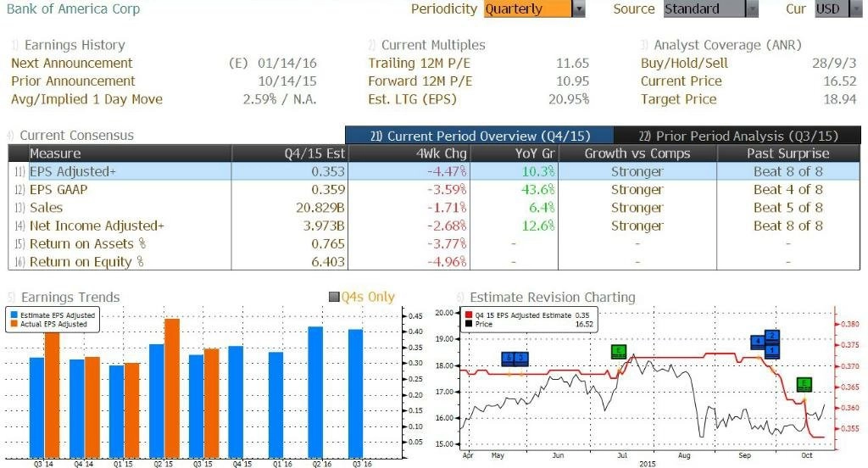Click the black Price legend swatch
Image resolution: width=868 pixels, height=468 pixels.
coord(469,324)
